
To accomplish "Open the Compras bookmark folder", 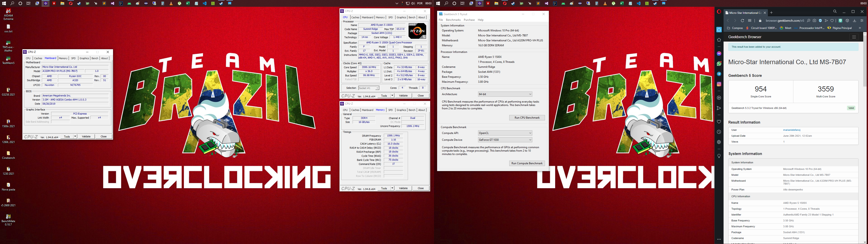I will pos(735,28).
